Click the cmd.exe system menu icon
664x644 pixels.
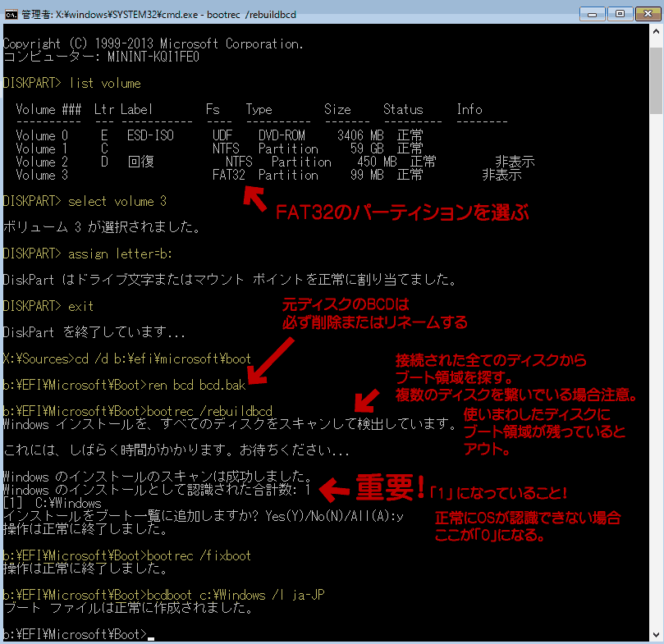[11, 15]
